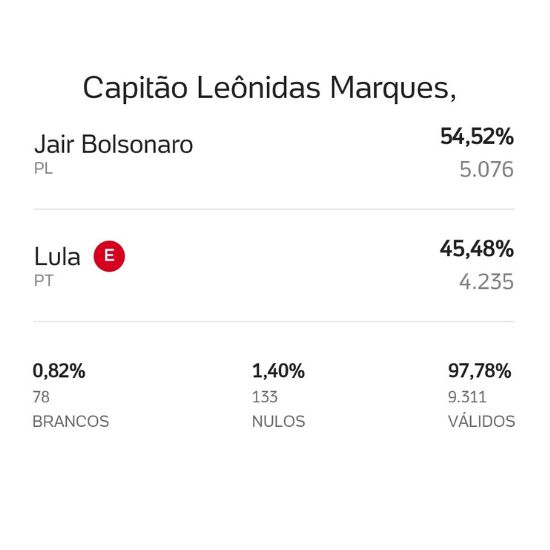
Task: Click the 5.076 vote count
Action: pyautogui.click(x=487, y=169)
